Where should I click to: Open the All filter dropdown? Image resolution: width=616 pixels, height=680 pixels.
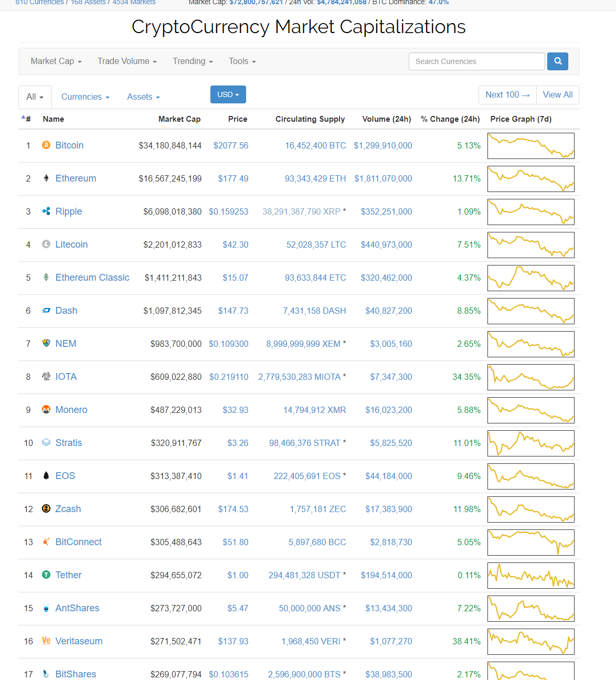(35, 97)
